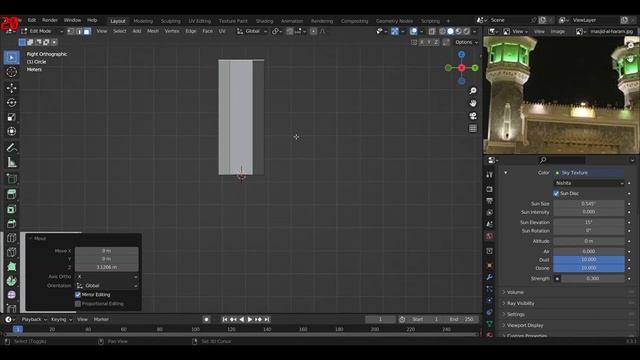Click the Strength value field
Screen dimensions: 640x360
(593, 278)
